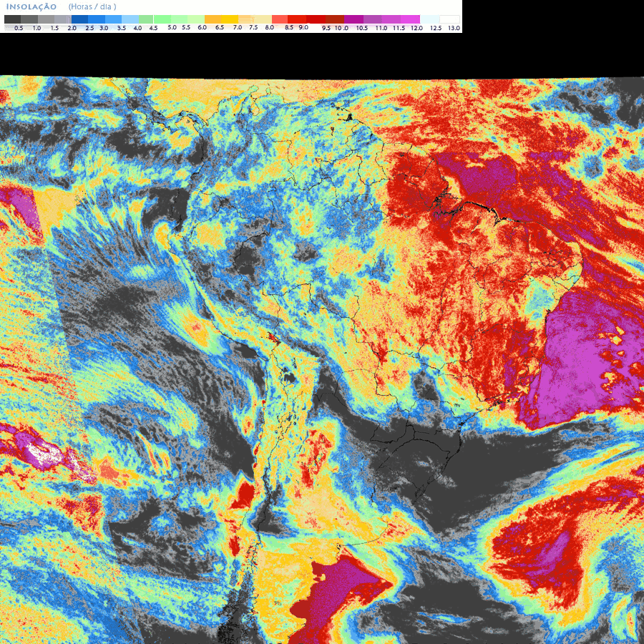Click the '11.0' scale label
The width and height of the screenshot is (644, 644).
381,29
